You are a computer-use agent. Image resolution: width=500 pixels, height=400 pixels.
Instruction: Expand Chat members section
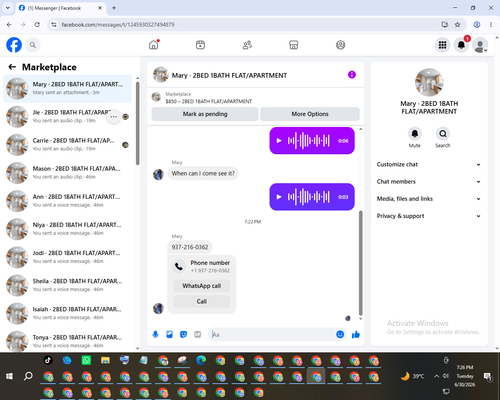click(429, 182)
